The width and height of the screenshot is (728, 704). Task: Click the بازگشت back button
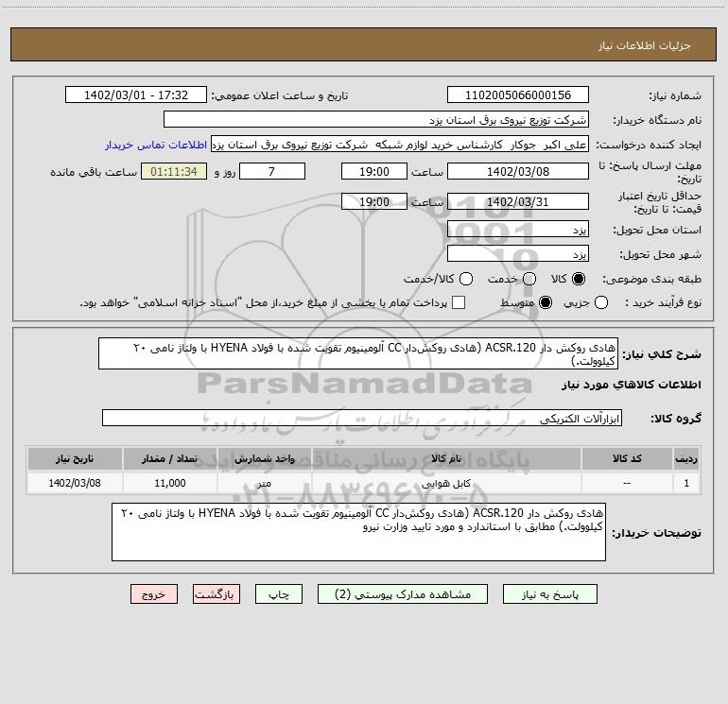(x=217, y=594)
